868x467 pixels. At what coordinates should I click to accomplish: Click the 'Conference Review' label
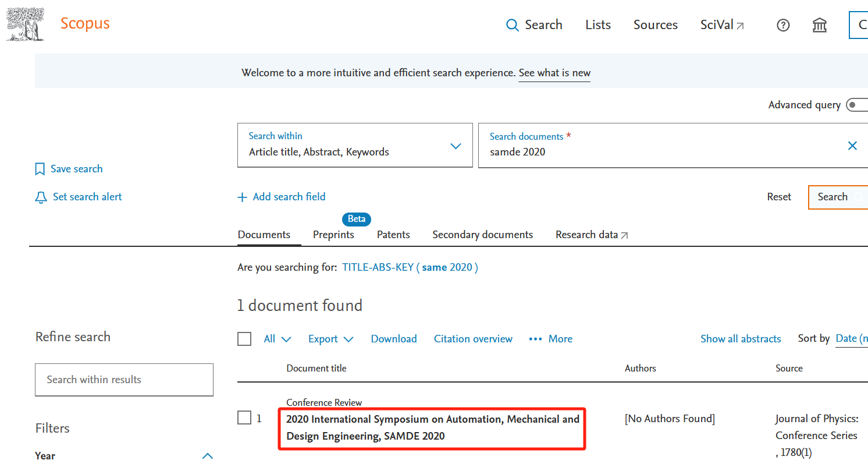click(x=324, y=403)
